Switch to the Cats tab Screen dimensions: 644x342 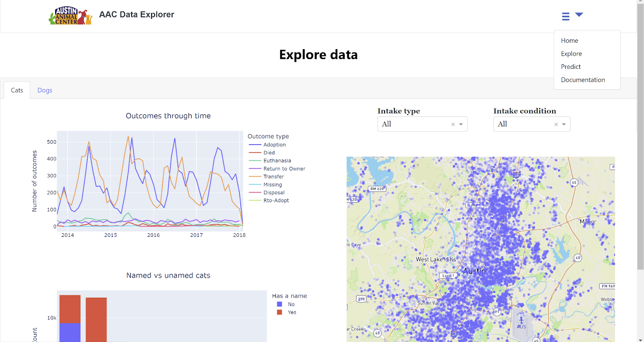click(17, 90)
